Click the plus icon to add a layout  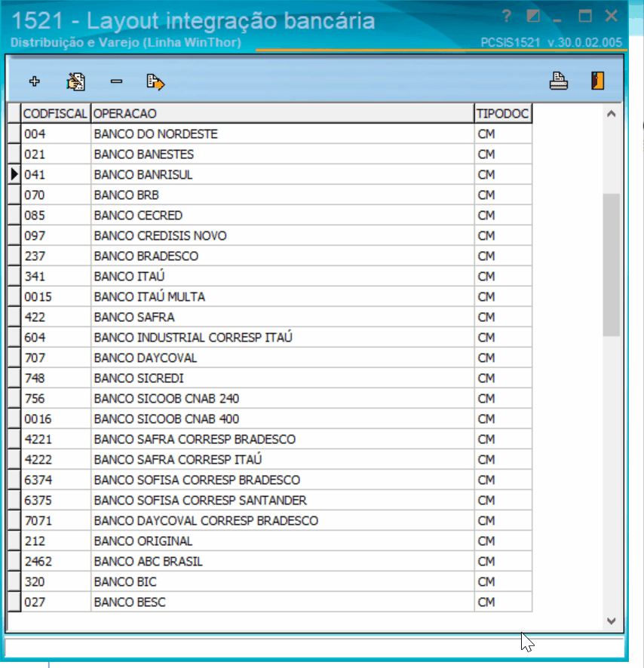point(35,81)
